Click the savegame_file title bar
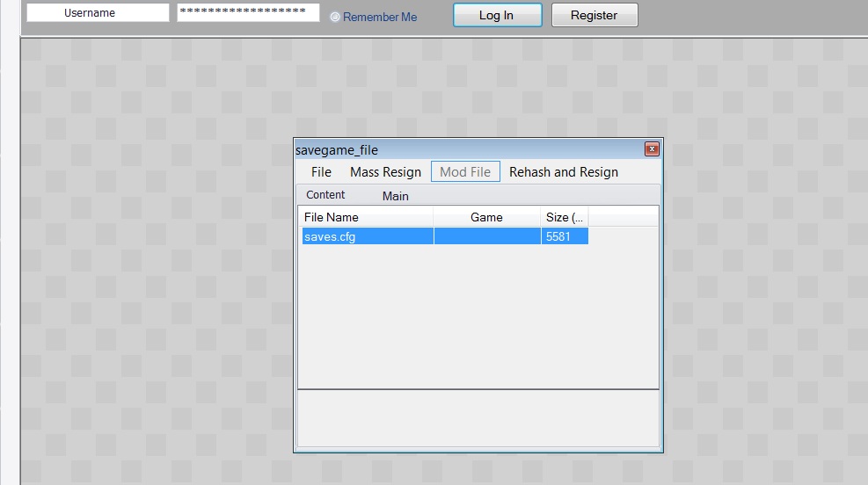This screenshot has width=868, height=485. click(x=466, y=150)
